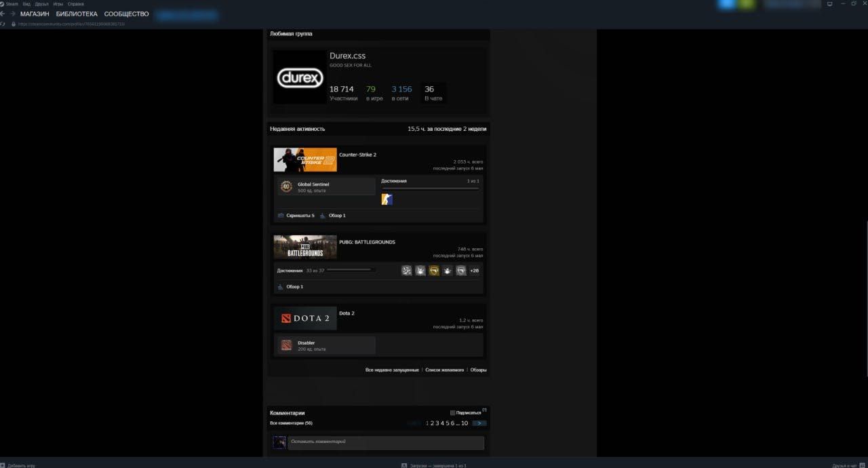This screenshot has height=468, width=868.
Task: Open Обзор 1 under Counter-Strike 2
Action: click(x=337, y=216)
